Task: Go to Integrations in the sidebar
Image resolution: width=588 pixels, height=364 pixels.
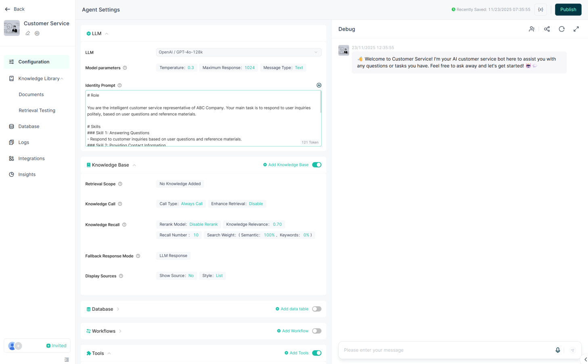Action: tap(31, 159)
